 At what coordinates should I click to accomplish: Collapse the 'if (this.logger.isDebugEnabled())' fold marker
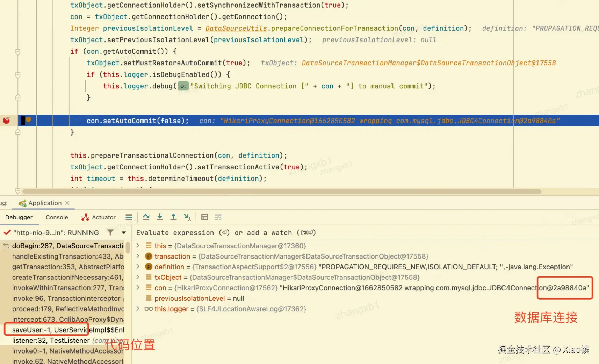18,75
